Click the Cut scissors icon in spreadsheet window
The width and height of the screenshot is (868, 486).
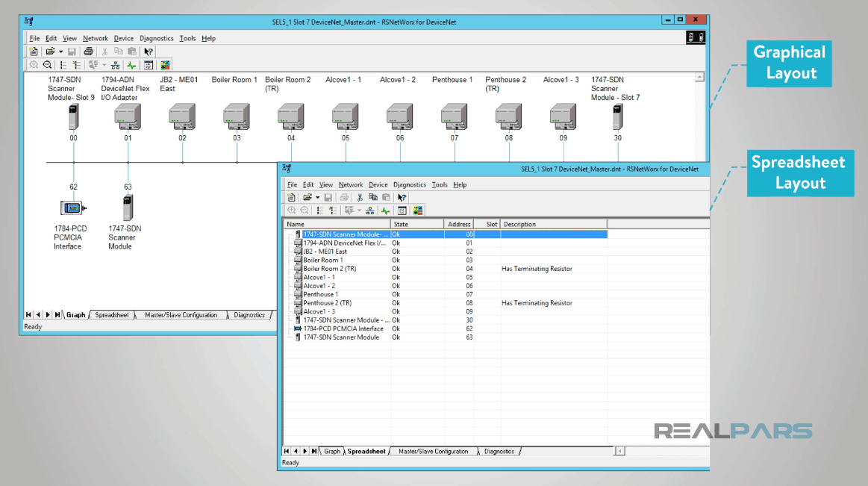[x=360, y=198]
